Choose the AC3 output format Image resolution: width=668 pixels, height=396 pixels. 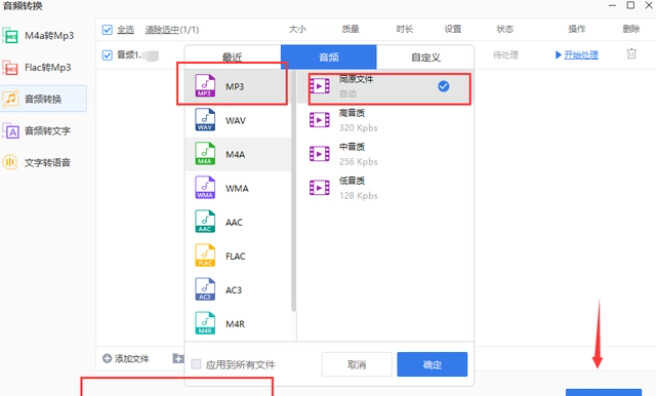tap(238, 290)
